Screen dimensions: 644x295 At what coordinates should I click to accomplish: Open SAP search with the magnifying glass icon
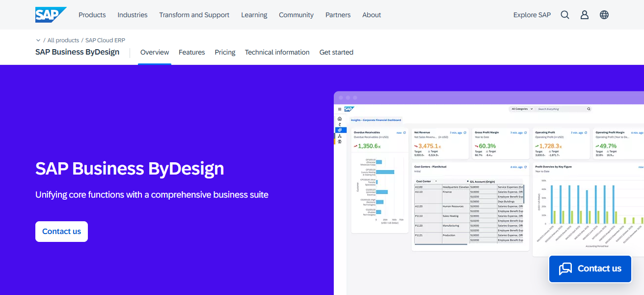point(564,15)
